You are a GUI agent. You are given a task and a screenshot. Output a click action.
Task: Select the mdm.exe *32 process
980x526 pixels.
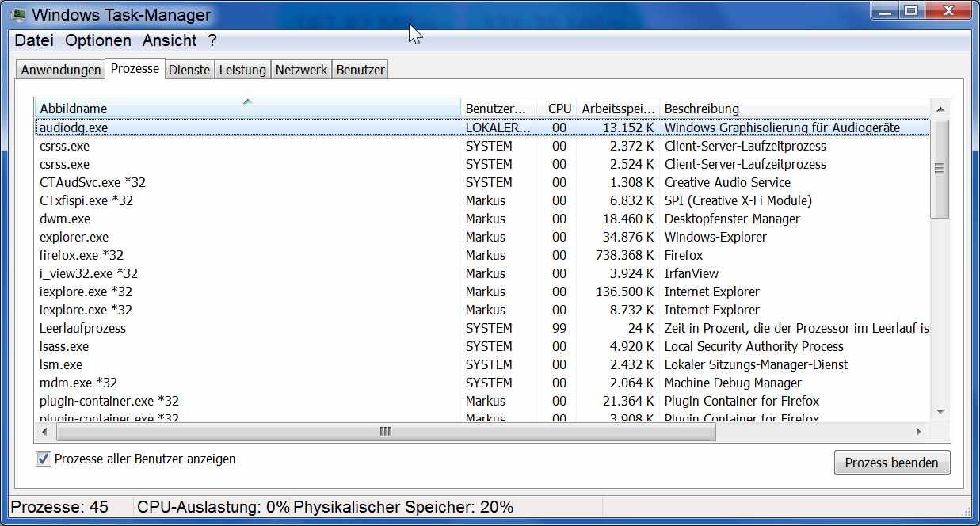tap(482, 383)
